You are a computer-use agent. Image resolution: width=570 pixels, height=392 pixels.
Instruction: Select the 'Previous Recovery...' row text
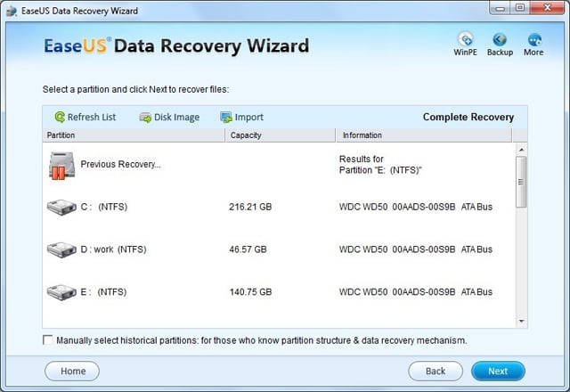(x=121, y=164)
